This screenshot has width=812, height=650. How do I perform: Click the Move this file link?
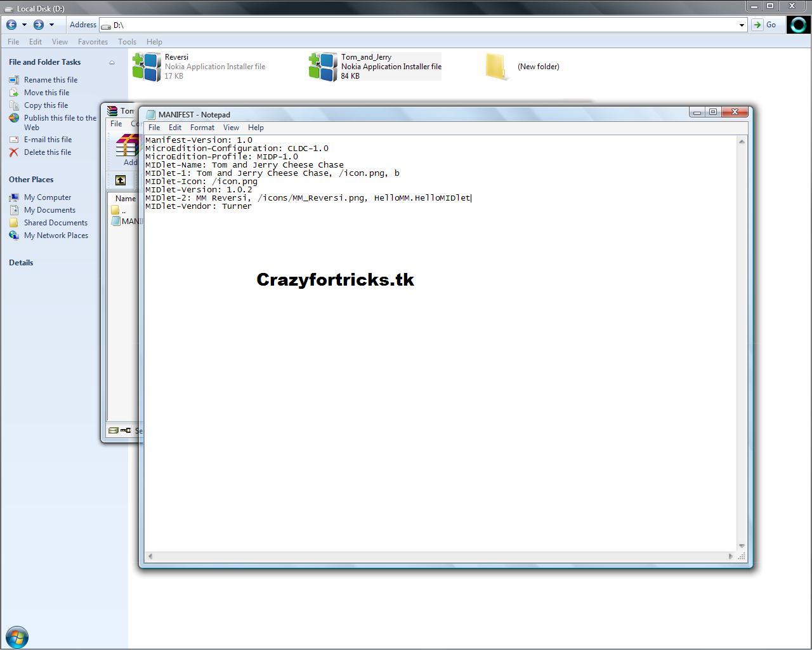click(x=46, y=93)
